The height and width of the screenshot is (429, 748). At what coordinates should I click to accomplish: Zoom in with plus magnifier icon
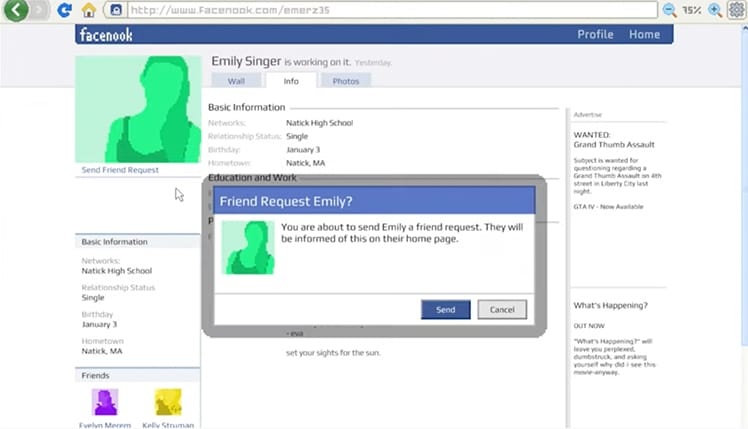pos(715,10)
